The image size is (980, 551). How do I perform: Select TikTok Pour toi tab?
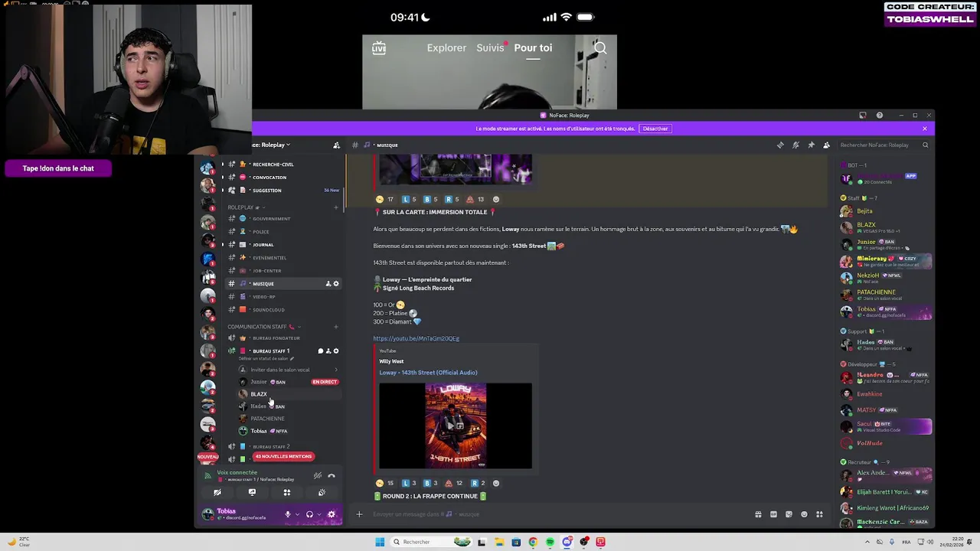[x=533, y=47]
